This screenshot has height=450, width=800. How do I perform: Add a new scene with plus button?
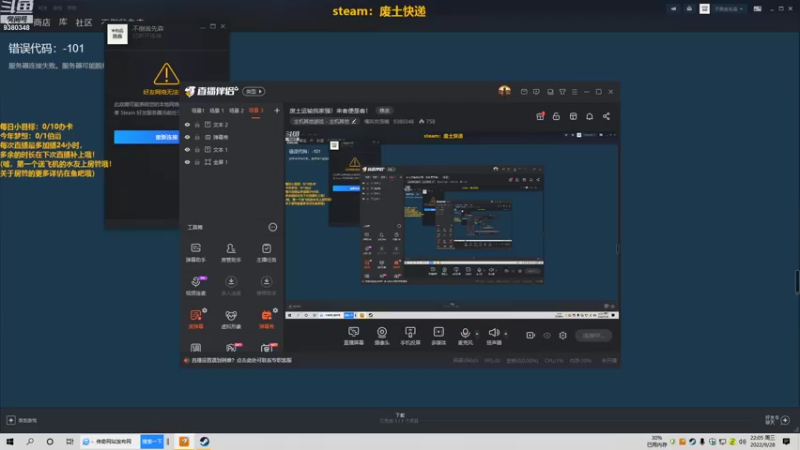(x=277, y=111)
